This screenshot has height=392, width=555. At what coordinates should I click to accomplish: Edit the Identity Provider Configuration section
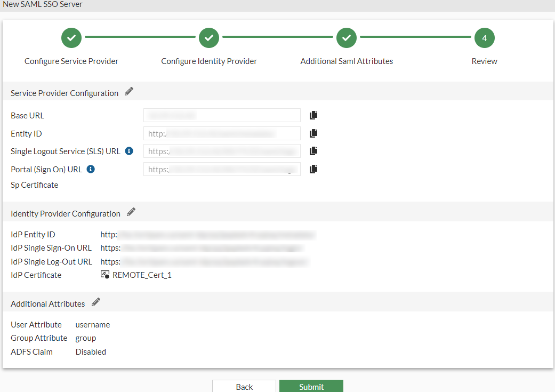click(x=131, y=212)
